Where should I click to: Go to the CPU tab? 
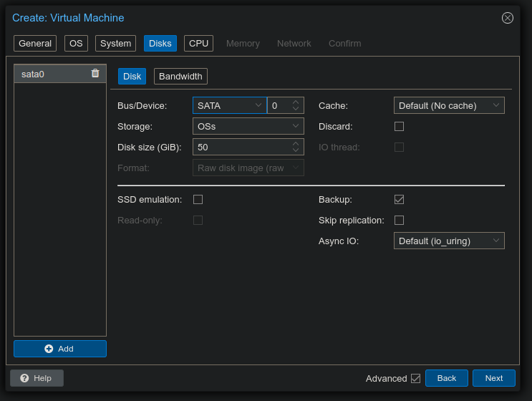point(198,43)
